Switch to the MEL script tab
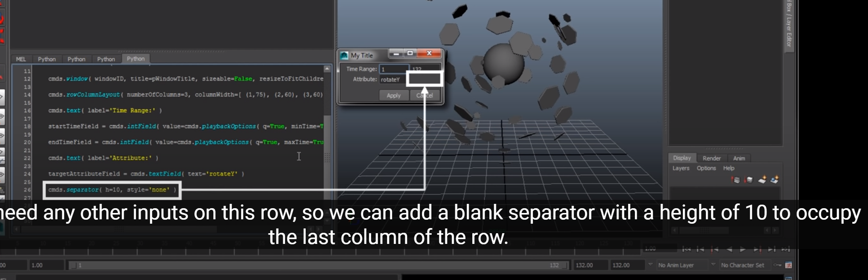This screenshot has width=868, height=280. click(21, 59)
